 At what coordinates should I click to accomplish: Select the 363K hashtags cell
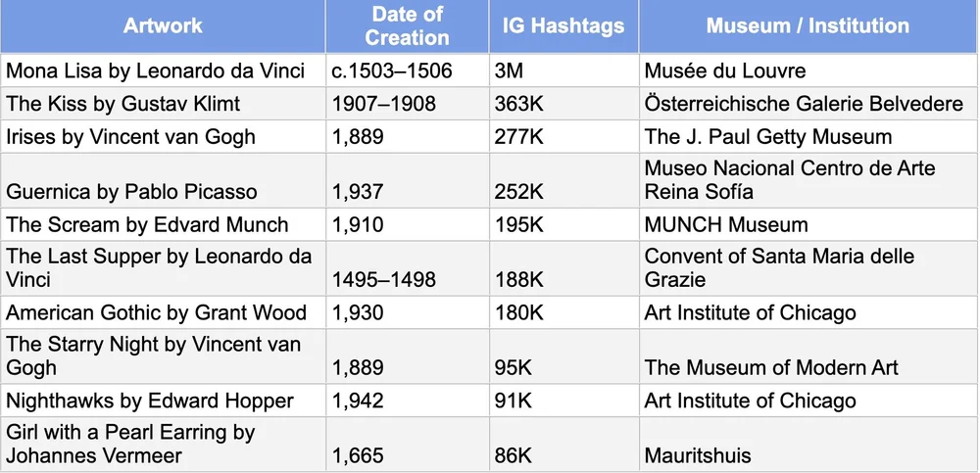coord(563,104)
